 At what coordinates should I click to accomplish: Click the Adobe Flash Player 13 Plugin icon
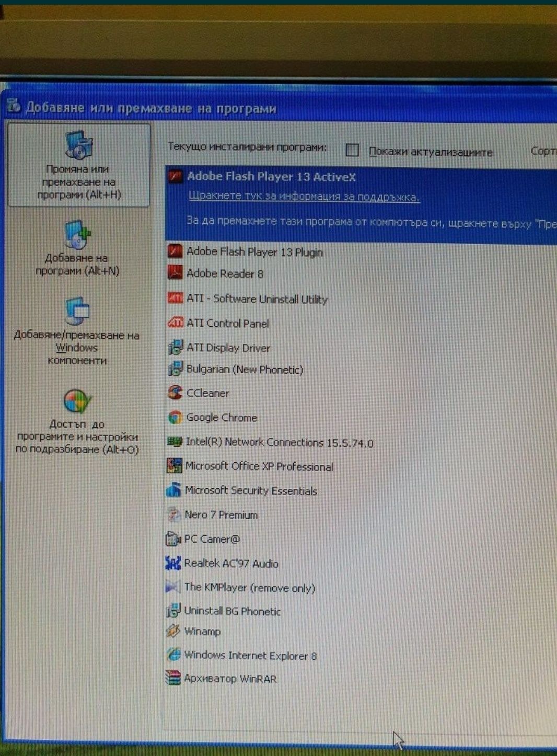point(175,251)
